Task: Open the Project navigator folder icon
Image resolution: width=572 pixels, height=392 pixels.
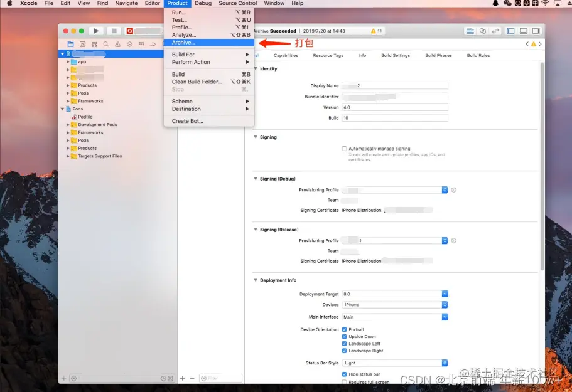Action: (x=71, y=44)
